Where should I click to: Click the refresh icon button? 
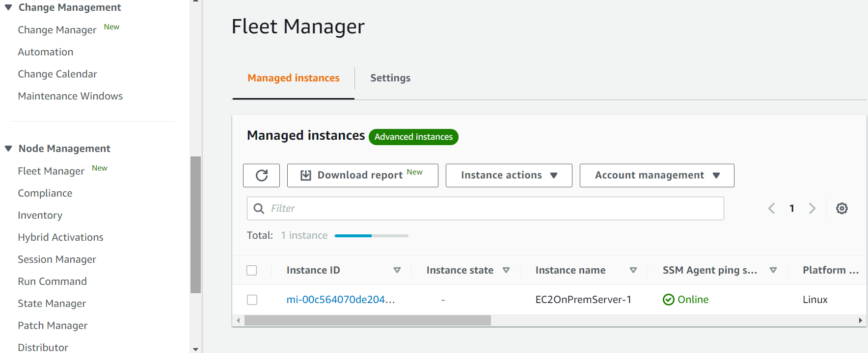pyautogui.click(x=261, y=176)
